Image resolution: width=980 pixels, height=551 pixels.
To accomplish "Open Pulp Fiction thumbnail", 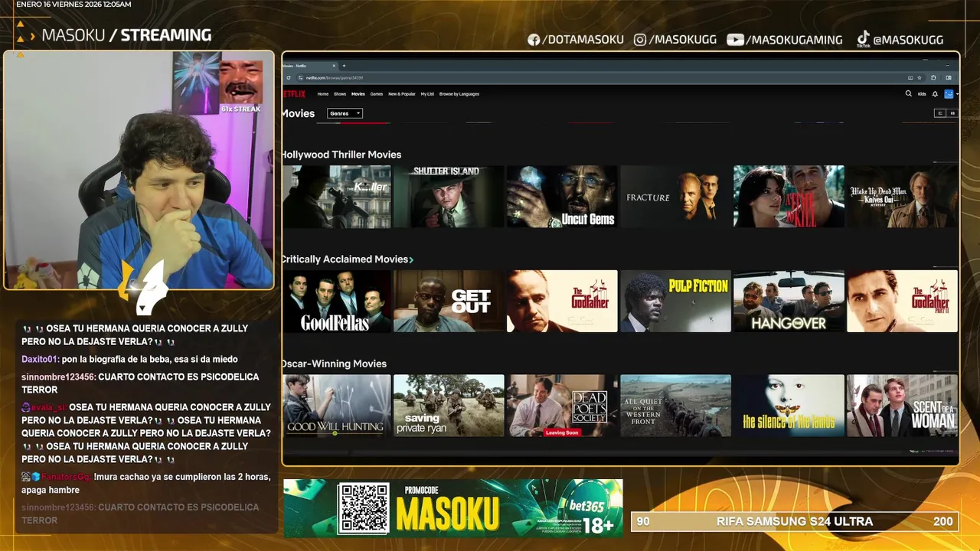I will [x=675, y=301].
